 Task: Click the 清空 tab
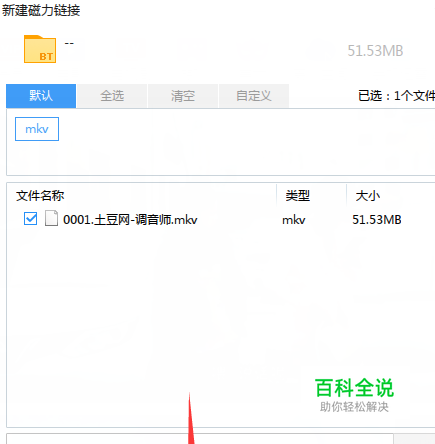(x=183, y=96)
